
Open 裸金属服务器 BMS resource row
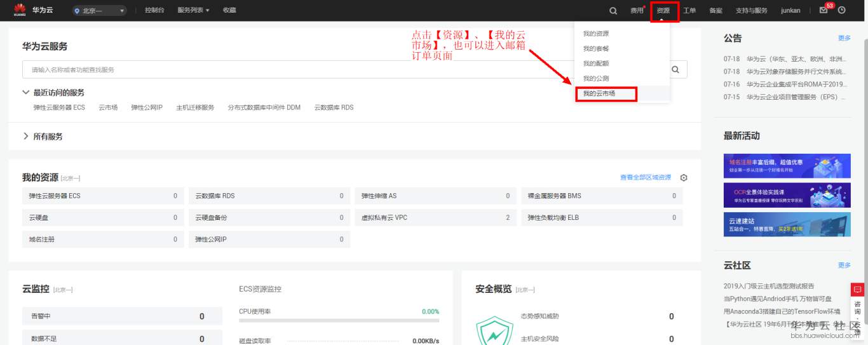tap(602, 196)
